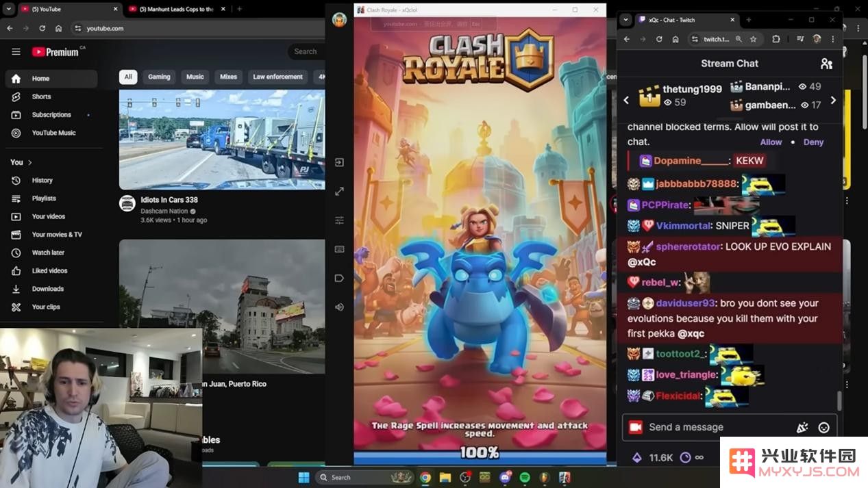The height and width of the screenshot is (488, 868).
Task: Select the Mixes filter chip
Action: pos(228,77)
